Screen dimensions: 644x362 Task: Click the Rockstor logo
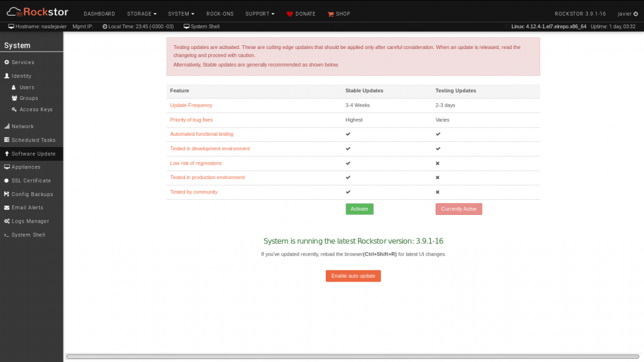(37, 12)
